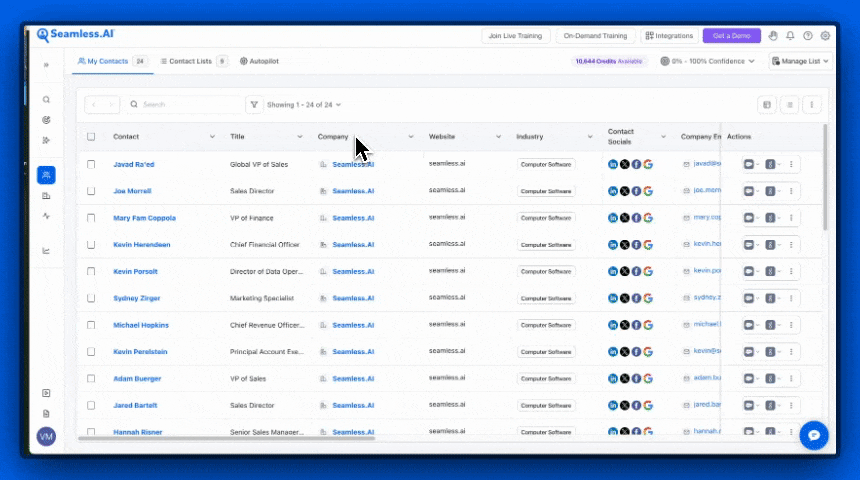Screen dimensions: 860x480
Task: Click table columns layout icon
Action: pyautogui.click(x=767, y=105)
